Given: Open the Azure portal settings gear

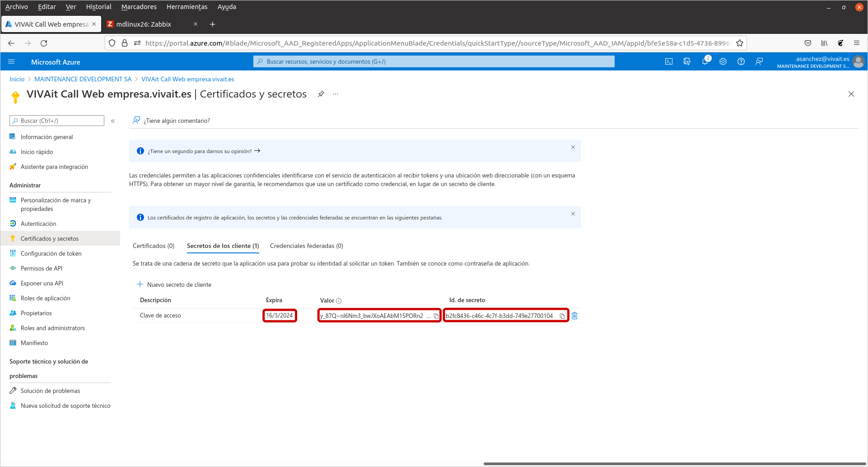Looking at the screenshot, I should (723, 62).
